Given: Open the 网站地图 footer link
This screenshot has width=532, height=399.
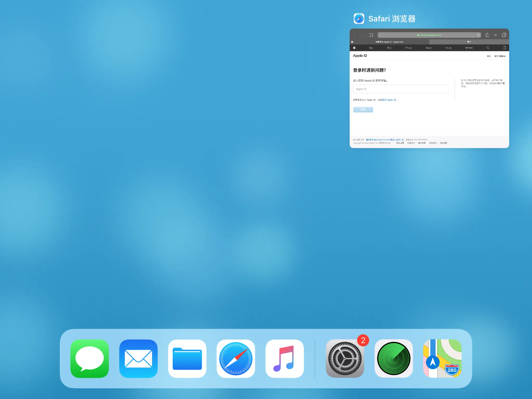Looking at the screenshot, I should [444, 143].
